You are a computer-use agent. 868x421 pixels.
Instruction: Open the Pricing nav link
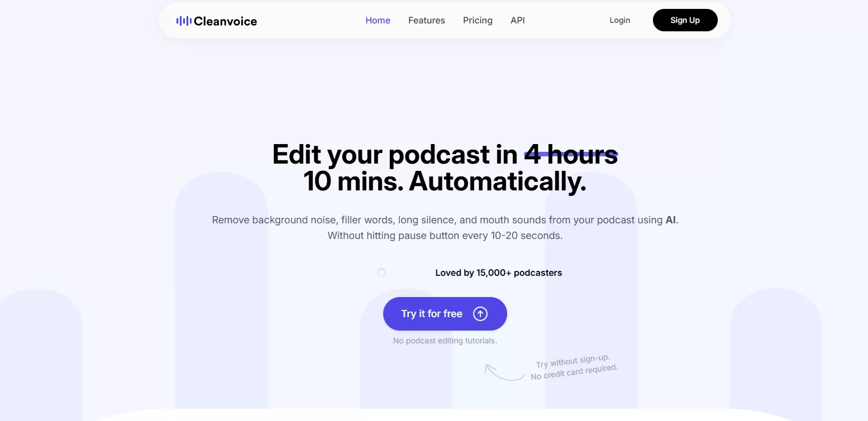point(478,20)
